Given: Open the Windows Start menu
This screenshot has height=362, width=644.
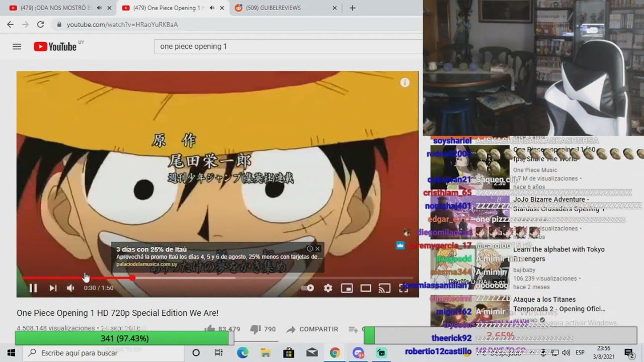Looking at the screenshot, I should (11, 353).
